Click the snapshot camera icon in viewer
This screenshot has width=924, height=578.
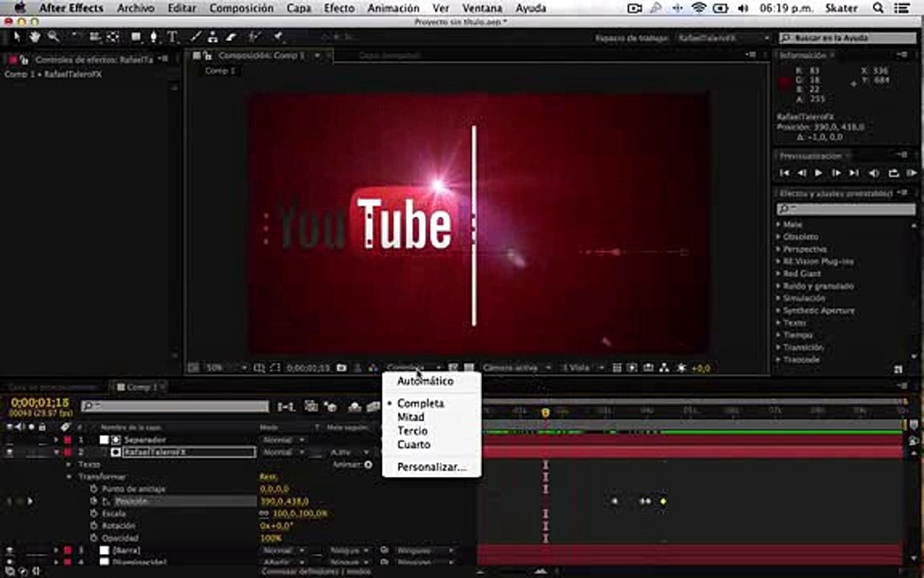(x=341, y=368)
